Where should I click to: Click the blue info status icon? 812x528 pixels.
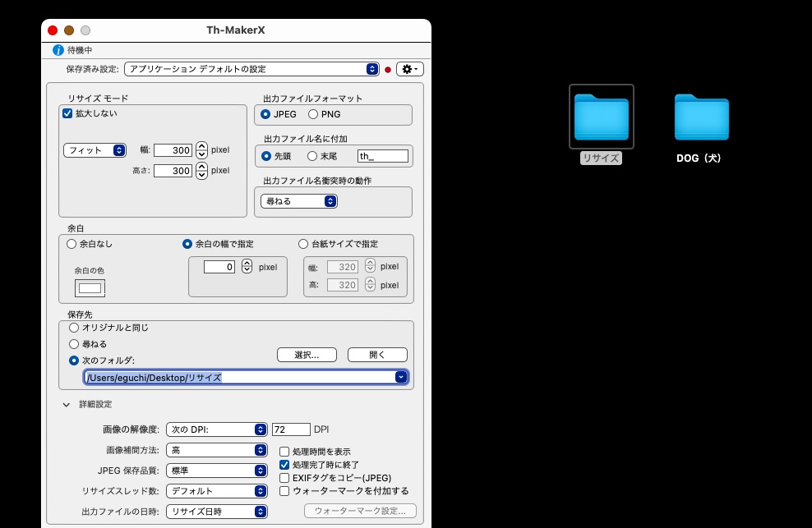(x=58, y=50)
